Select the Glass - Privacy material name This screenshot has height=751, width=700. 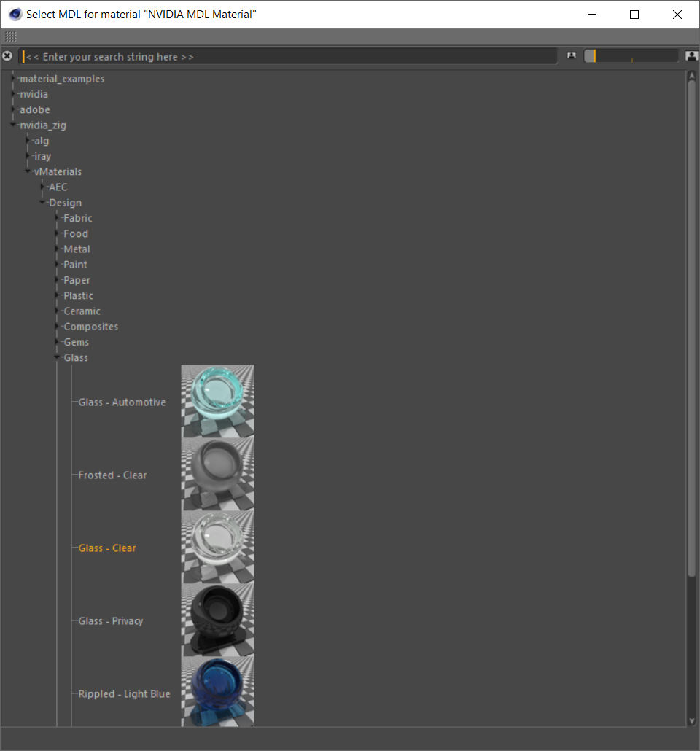click(x=110, y=621)
